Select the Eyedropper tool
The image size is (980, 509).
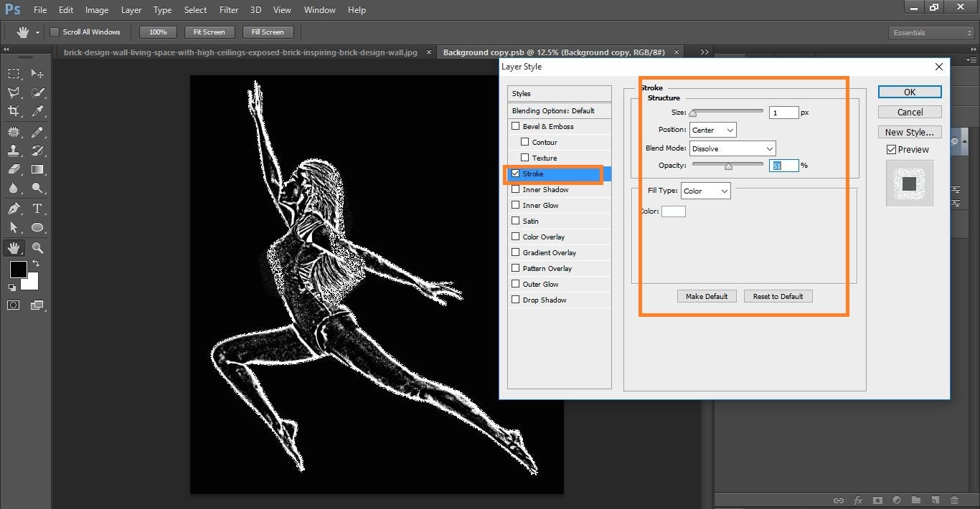point(37,111)
